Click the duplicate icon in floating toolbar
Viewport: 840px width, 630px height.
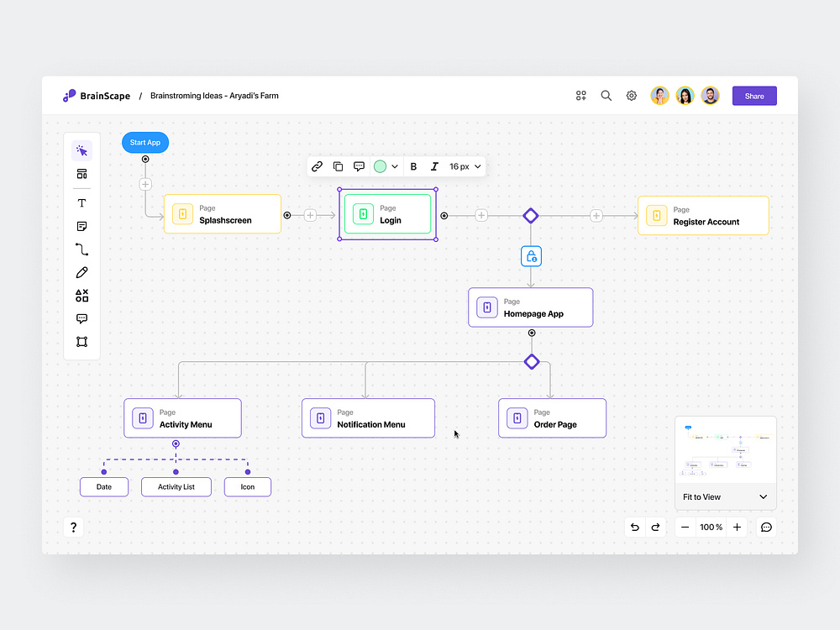(x=338, y=166)
